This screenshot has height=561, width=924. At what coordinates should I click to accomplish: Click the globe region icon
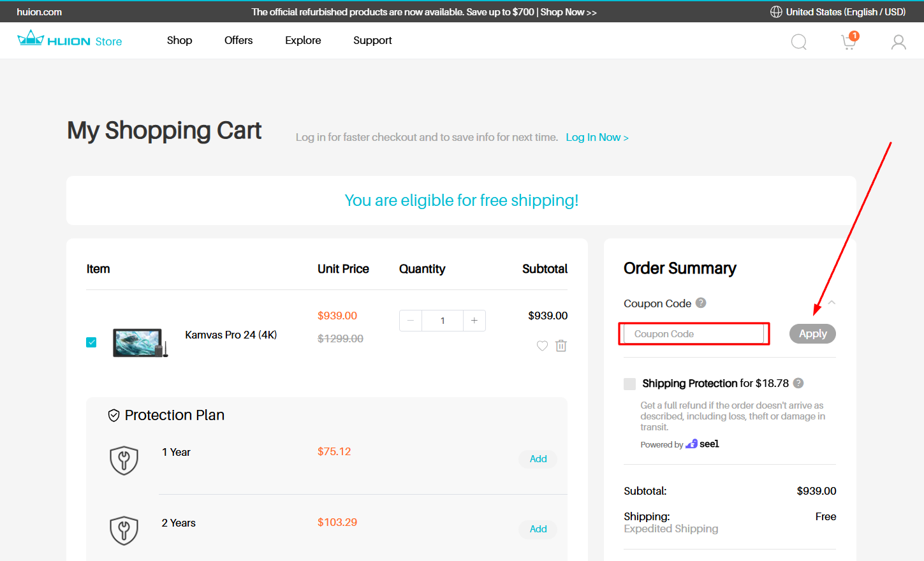776,11
